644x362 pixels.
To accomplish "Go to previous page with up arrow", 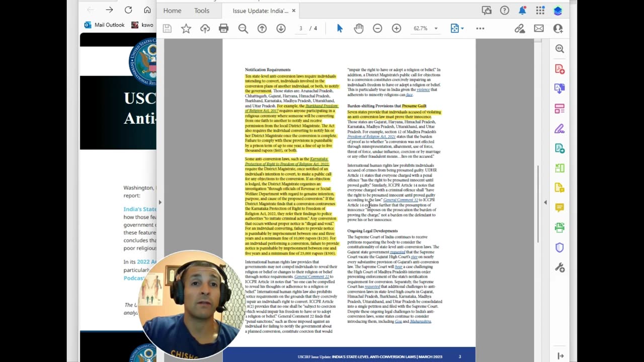I will pyautogui.click(x=262, y=29).
